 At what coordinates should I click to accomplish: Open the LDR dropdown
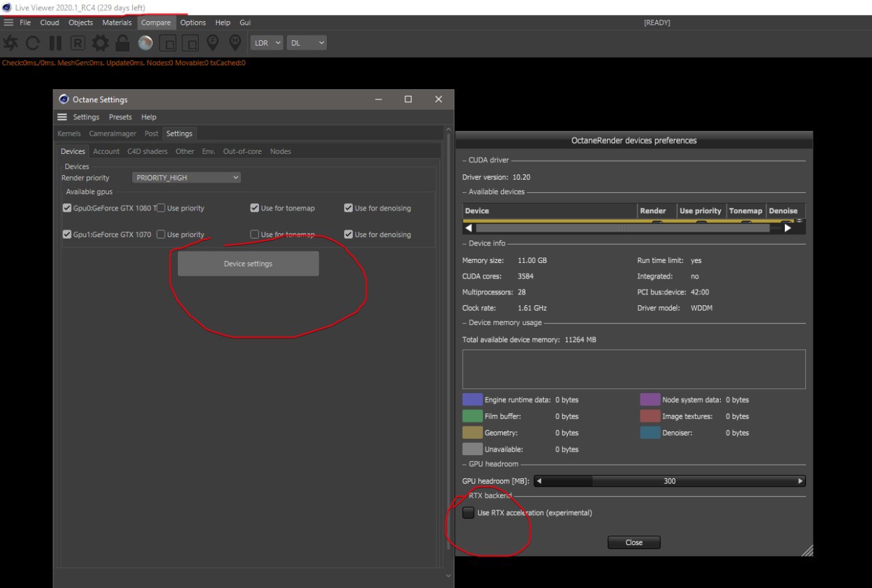point(267,43)
